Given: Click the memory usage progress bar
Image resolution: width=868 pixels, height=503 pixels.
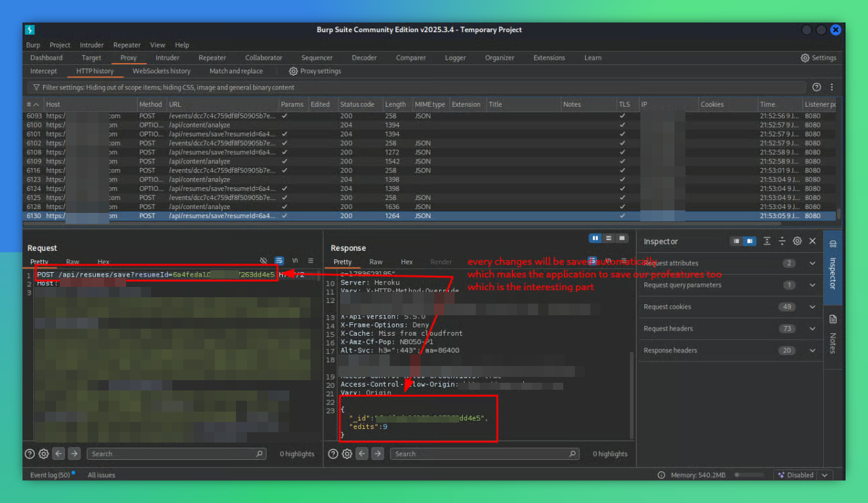Looking at the screenshot, I should point(750,475).
